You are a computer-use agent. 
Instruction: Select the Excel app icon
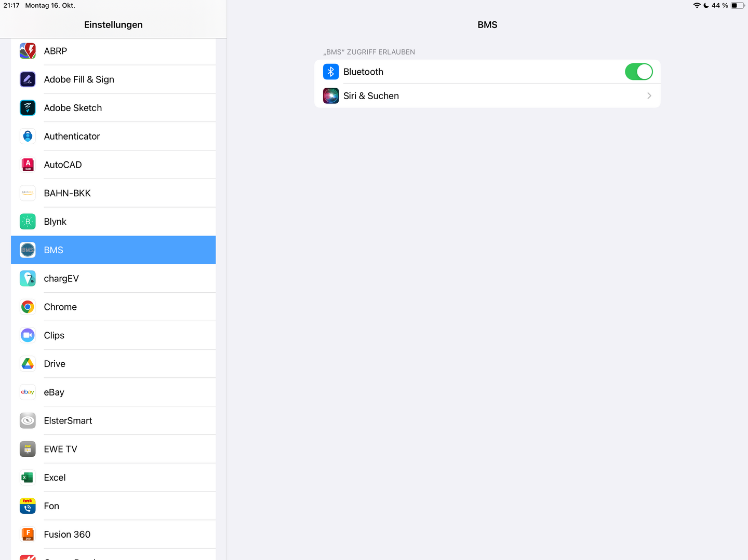pyautogui.click(x=28, y=477)
